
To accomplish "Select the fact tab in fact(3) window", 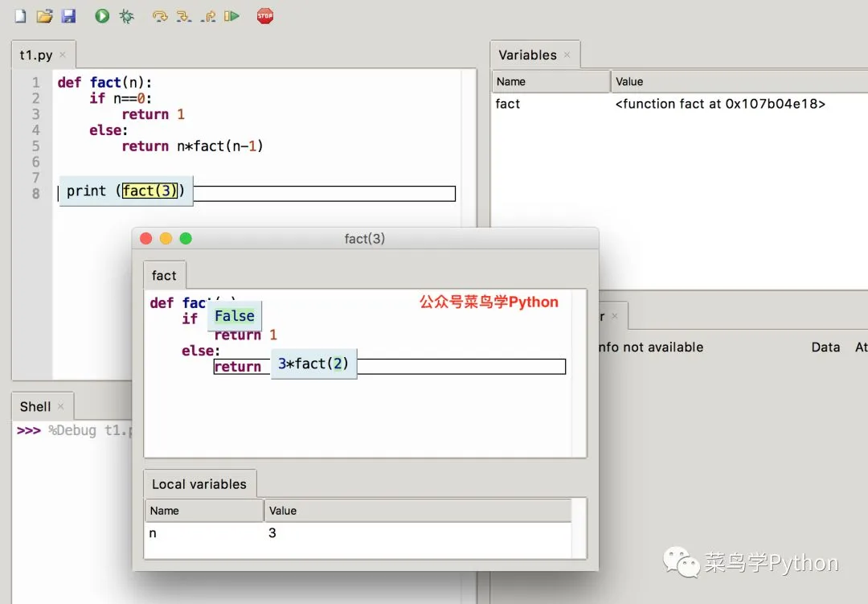I will click(164, 276).
